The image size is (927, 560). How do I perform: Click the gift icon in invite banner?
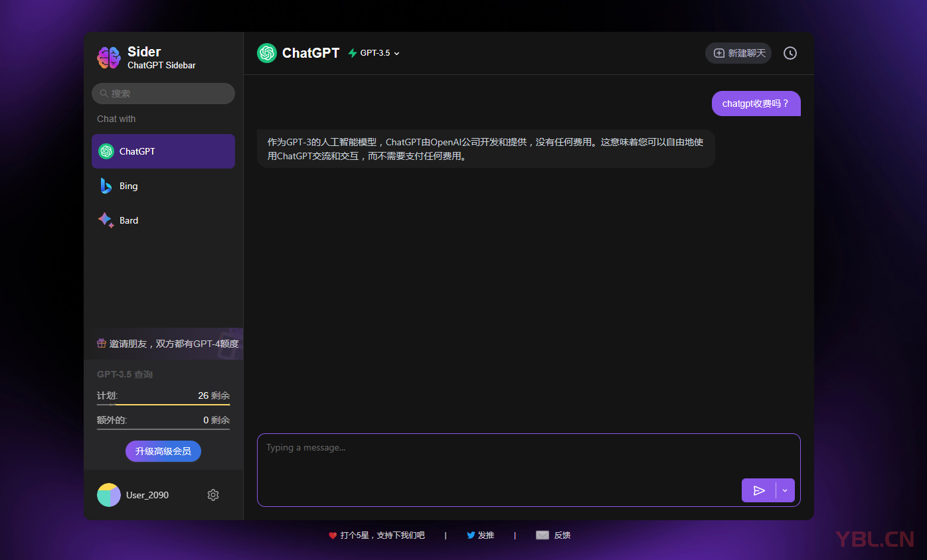[x=102, y=344]
